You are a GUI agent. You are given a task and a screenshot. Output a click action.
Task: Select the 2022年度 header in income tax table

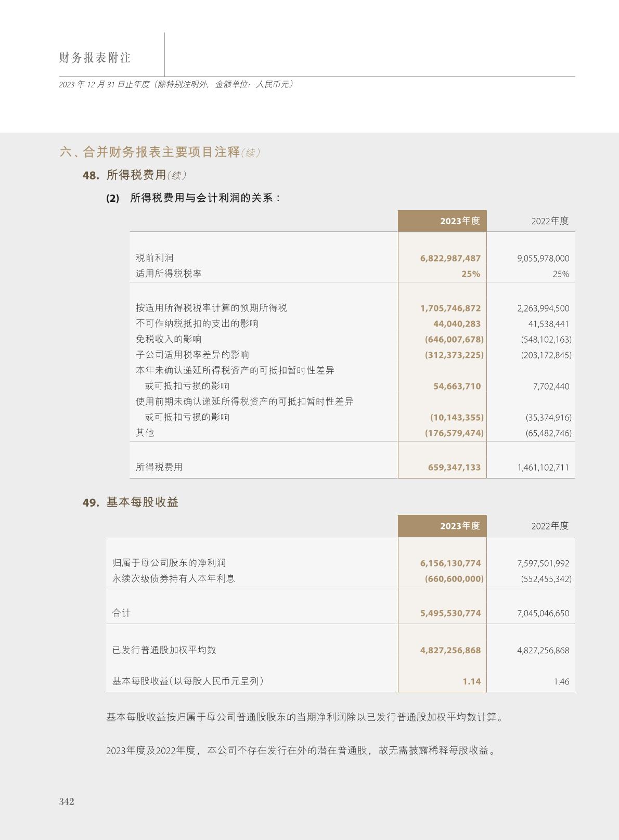pos(549,221)
